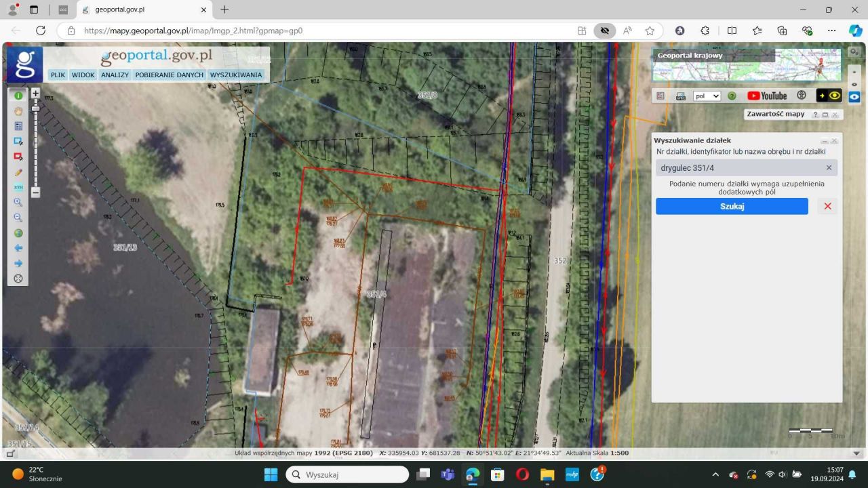Refresh the geoportal page
The width and height of the screenshot is (868, 488).
41,30
